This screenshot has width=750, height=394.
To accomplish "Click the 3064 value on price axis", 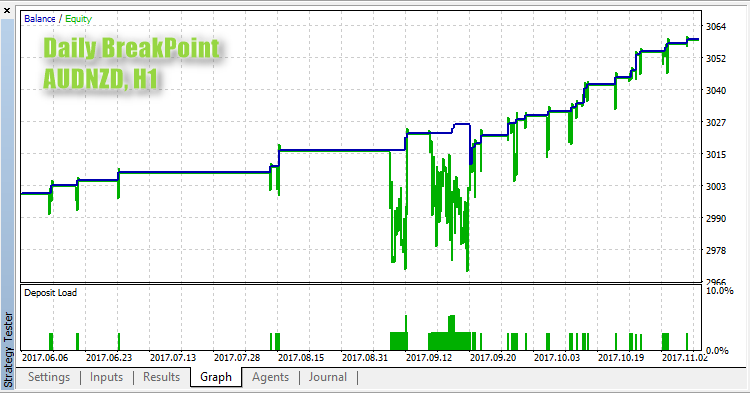I will 716,27.
